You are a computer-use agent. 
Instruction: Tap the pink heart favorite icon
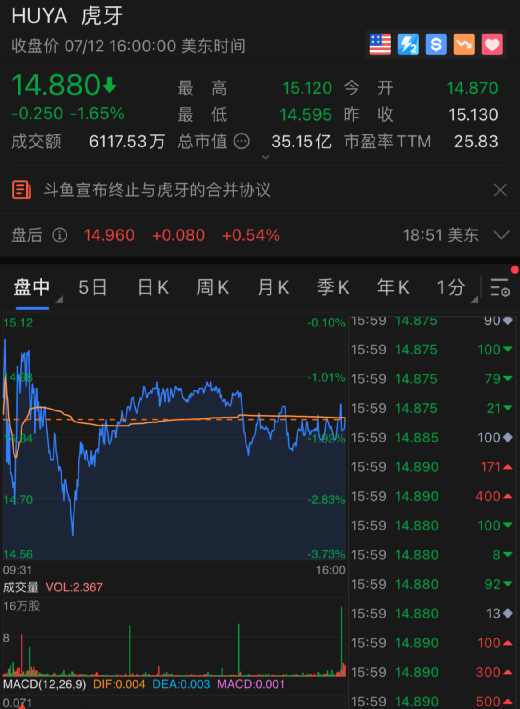[x=492, y=44]
